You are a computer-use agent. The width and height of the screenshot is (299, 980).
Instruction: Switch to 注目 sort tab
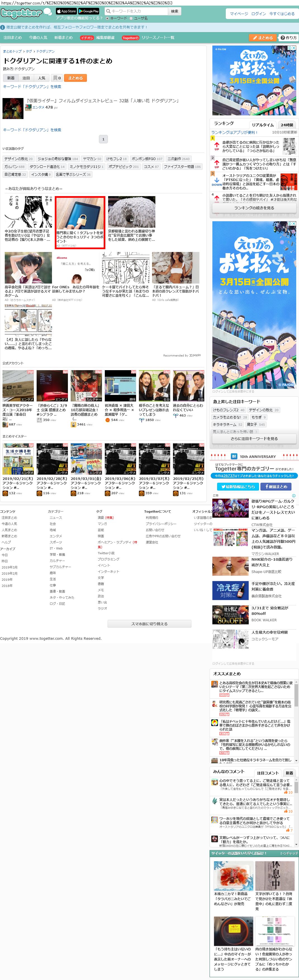[26, 78]
